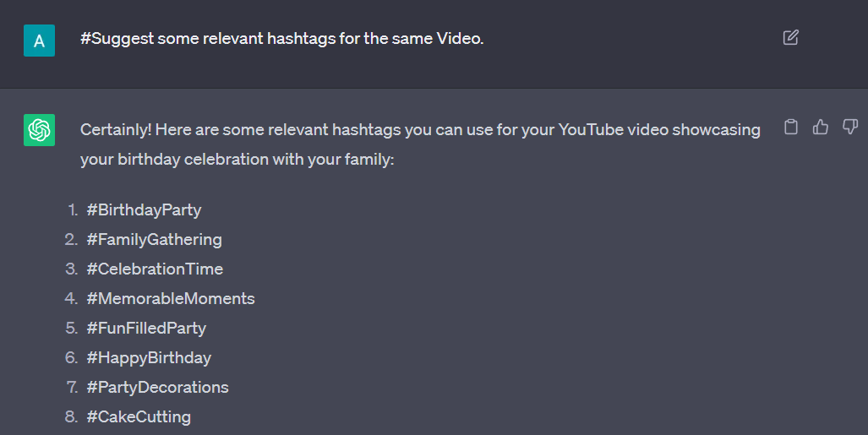Click the word YouTube in the response
The width and height of the screenshot is (868, 435).
pos(590,129)
